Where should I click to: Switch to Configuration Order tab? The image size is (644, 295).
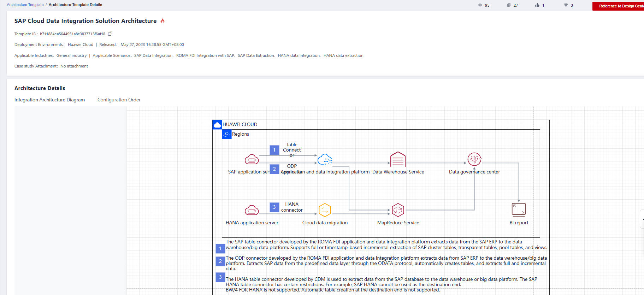(119, 100)
